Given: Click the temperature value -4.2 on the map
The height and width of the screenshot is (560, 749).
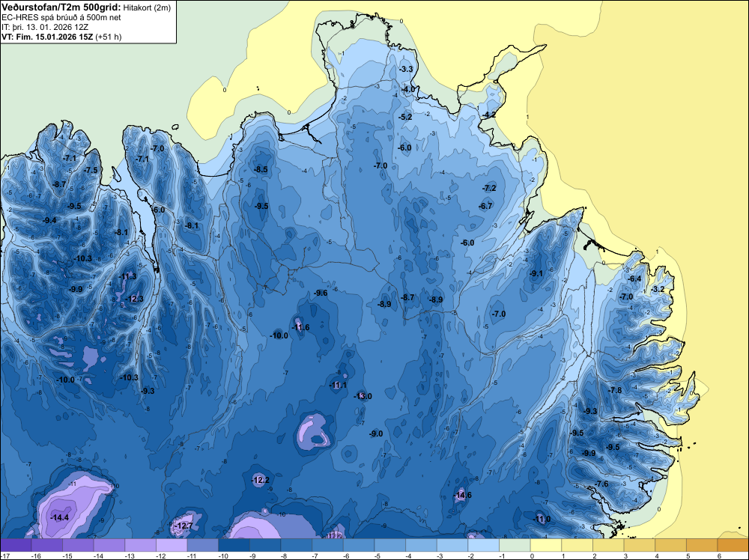Looking at the screenshot, I should coord(488,115).
